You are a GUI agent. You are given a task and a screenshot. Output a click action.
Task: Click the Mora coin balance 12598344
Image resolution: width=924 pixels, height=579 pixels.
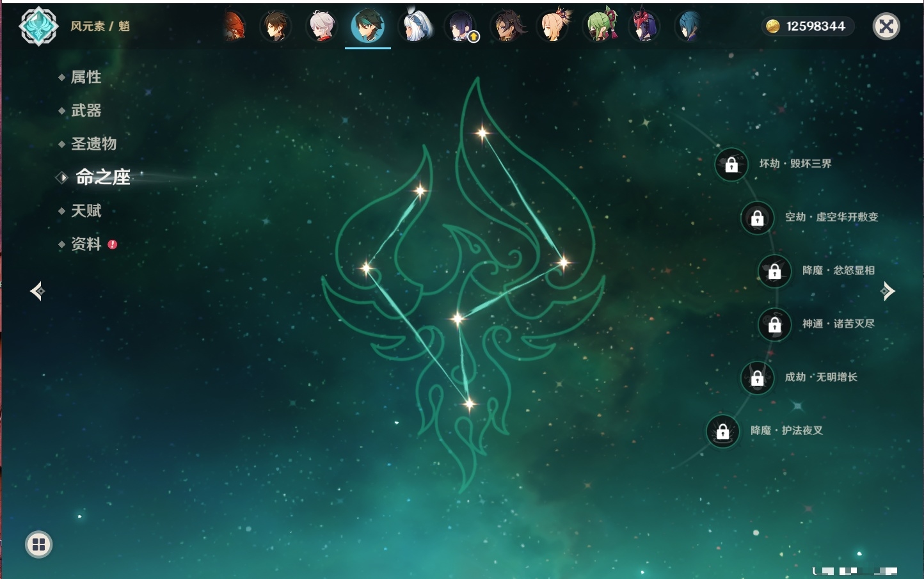click(808, 26)
